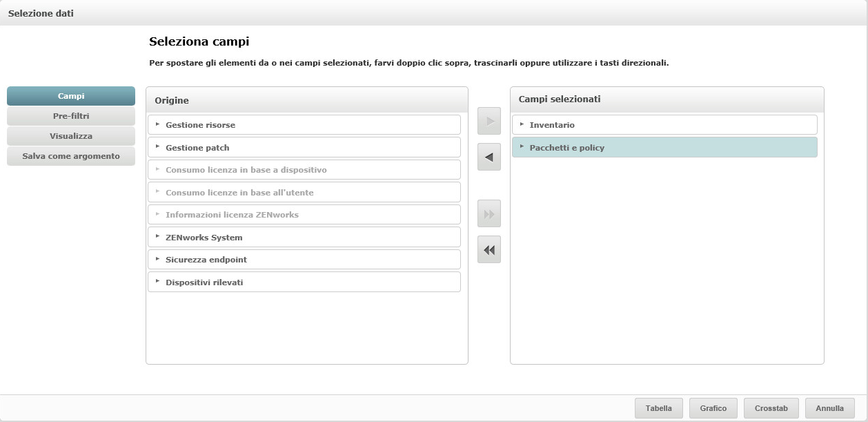Click the single left arrow remove button
The height and width of the screenshot is (422, 868).
coord(489,157)
